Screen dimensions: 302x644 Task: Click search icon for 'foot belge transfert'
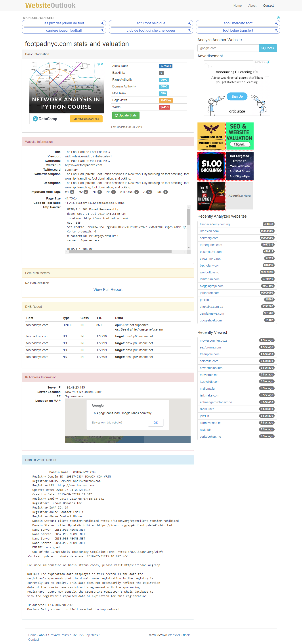[x=276, y=31]
